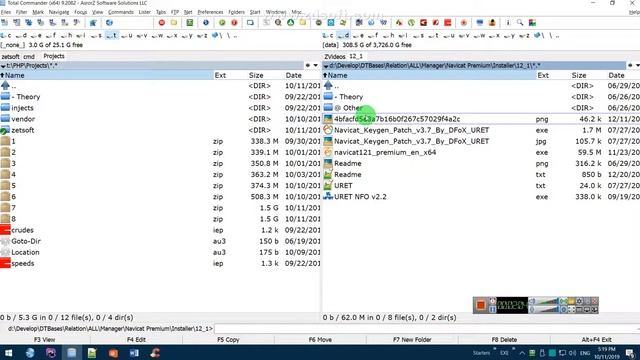Click the person avatar toolbar icon
640x360 pixels.
point(492,23)
